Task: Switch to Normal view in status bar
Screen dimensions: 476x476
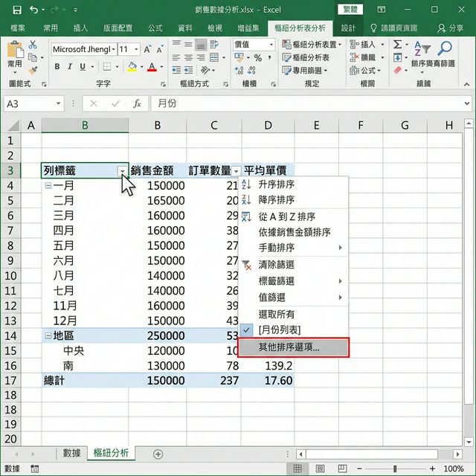Action: point(297,469)
